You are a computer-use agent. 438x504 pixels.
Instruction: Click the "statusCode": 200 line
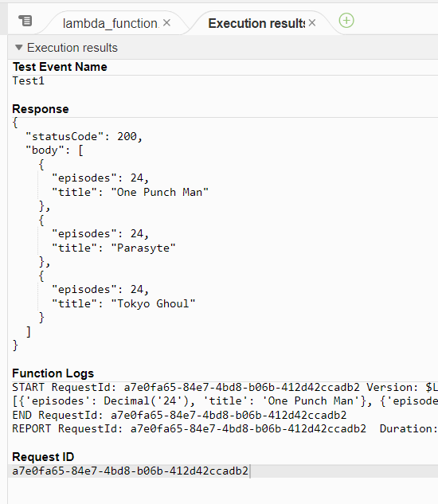(84, 136)
